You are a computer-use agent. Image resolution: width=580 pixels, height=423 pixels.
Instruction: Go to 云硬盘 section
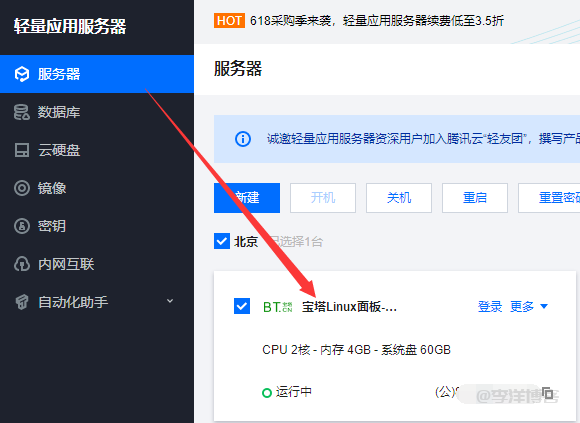(97, 150)
